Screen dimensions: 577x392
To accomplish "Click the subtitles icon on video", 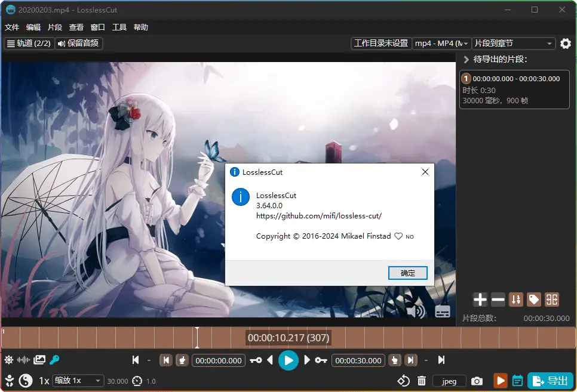I will [443, 311].
